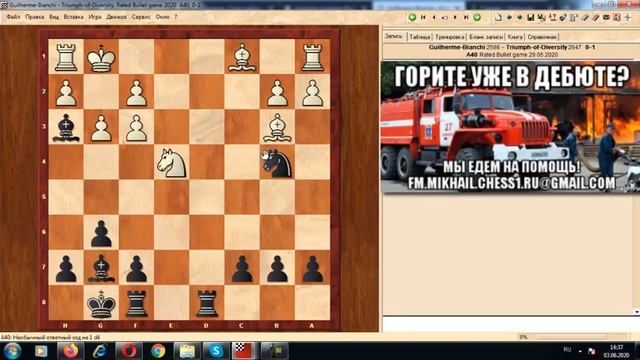Save the game with the floppy disk icon
This screenshot has height=360, width=640.
531,17
